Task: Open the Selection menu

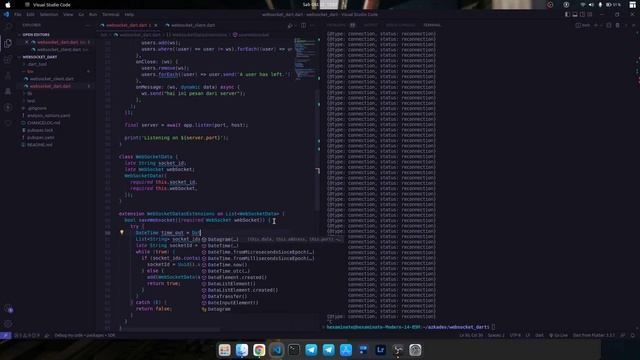Action: (x=49, y=14)
